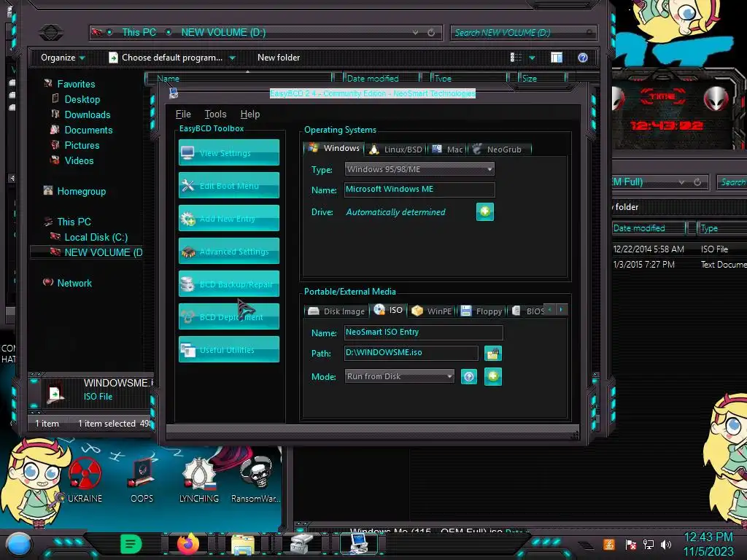
Task: Select Desktop in Favorites
Action: [x=82, y=99]
